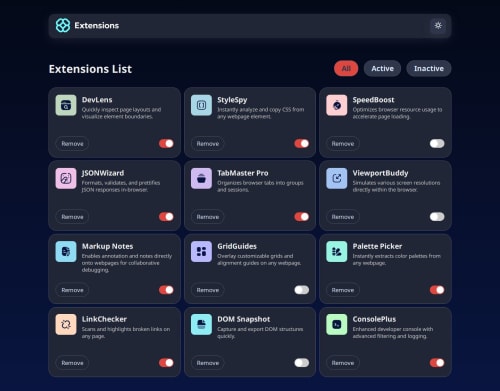
Task: Turn off the TabMaster Pro toggle
Action: [x=302, y=217]
